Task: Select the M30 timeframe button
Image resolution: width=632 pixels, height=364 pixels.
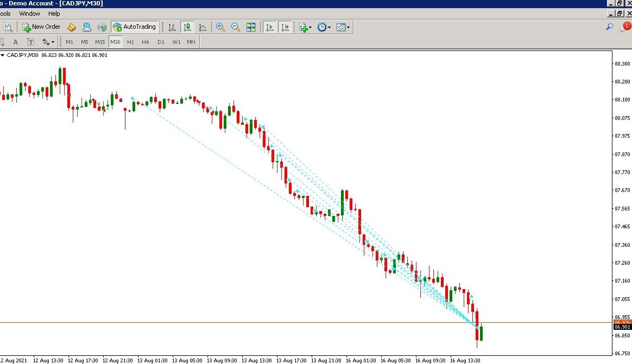Action: pyautogui.click(x=115, y=42)
